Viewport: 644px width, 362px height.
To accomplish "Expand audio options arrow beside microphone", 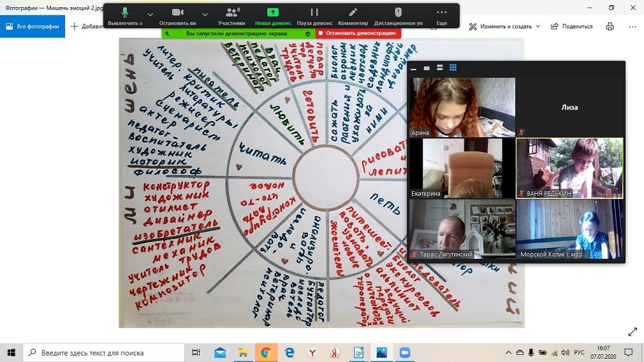I will point(150,14).
